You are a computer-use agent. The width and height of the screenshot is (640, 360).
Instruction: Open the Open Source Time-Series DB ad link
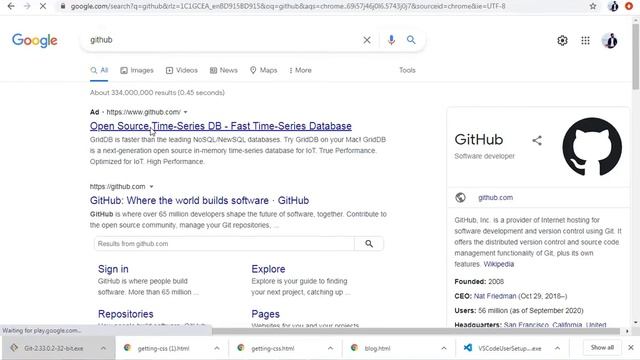click(221, 126)
